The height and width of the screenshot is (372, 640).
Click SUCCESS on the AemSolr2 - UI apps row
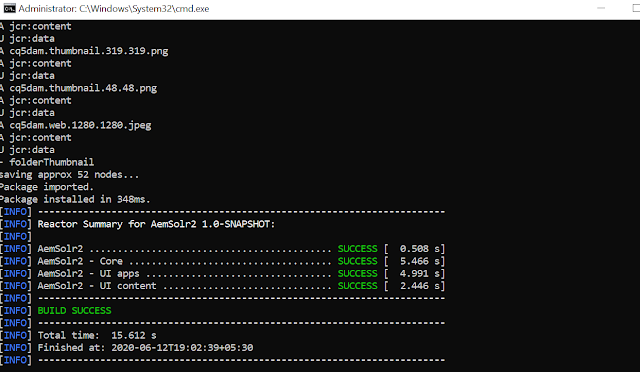click(x=358, y=274)
